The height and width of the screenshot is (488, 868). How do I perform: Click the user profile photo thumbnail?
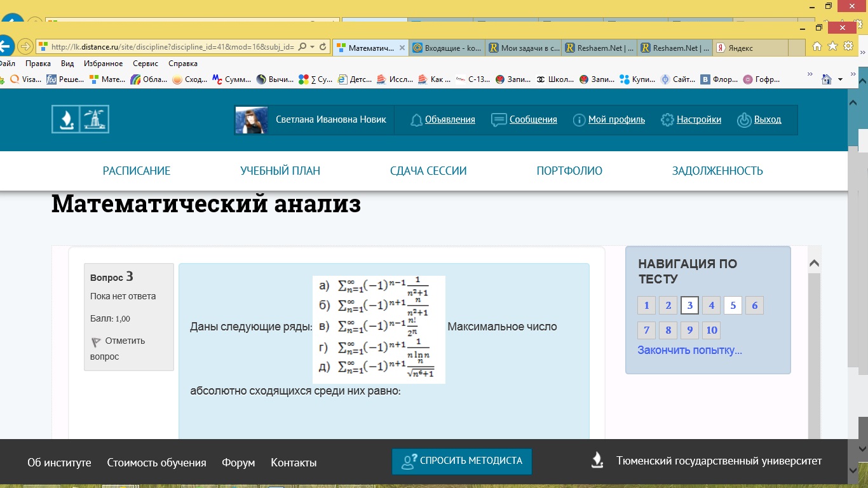click(x=250, y=119)
